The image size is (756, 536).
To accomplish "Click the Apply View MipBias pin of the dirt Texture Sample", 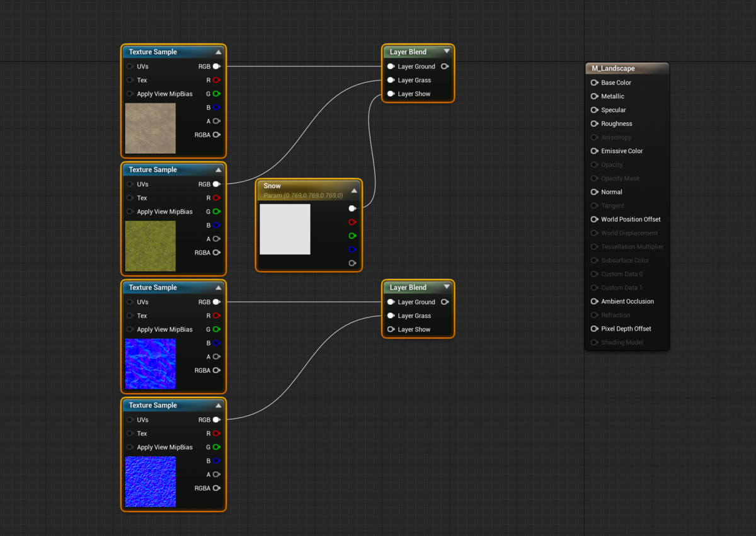I will [130, 94].
